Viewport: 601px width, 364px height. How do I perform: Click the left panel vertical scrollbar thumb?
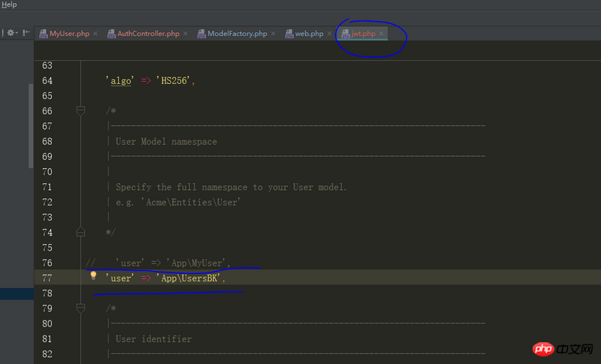(31, 126)
